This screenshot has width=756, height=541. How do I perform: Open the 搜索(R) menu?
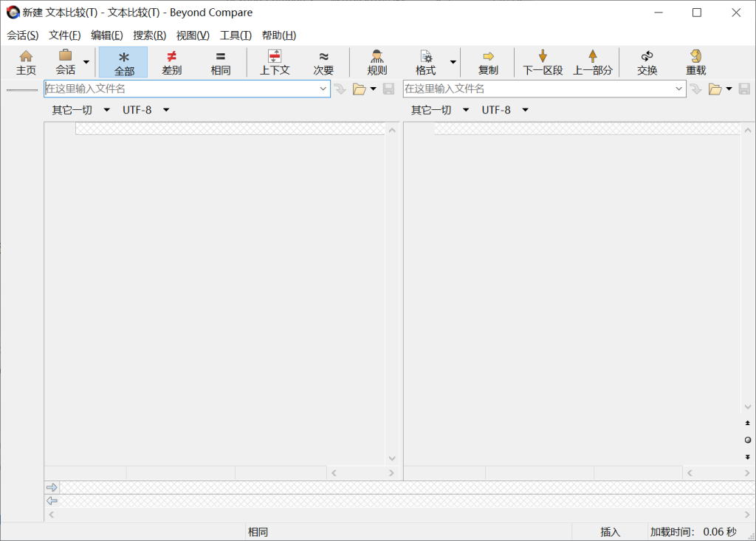(149, 35)
